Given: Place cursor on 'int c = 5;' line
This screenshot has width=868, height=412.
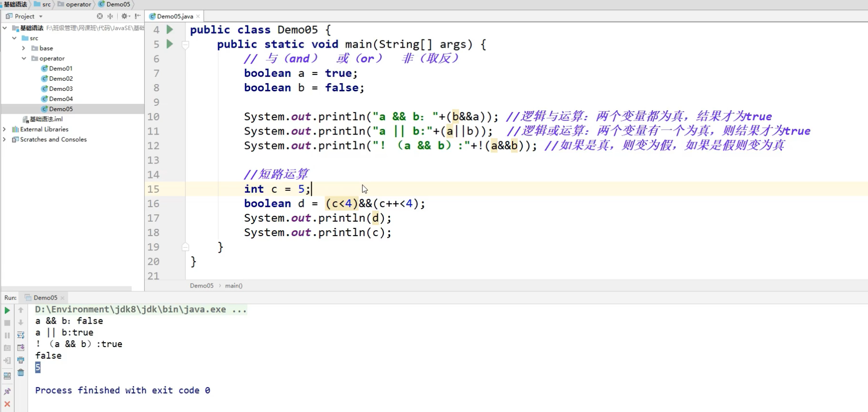Looking at the screenshot, I should coord(277,189).
